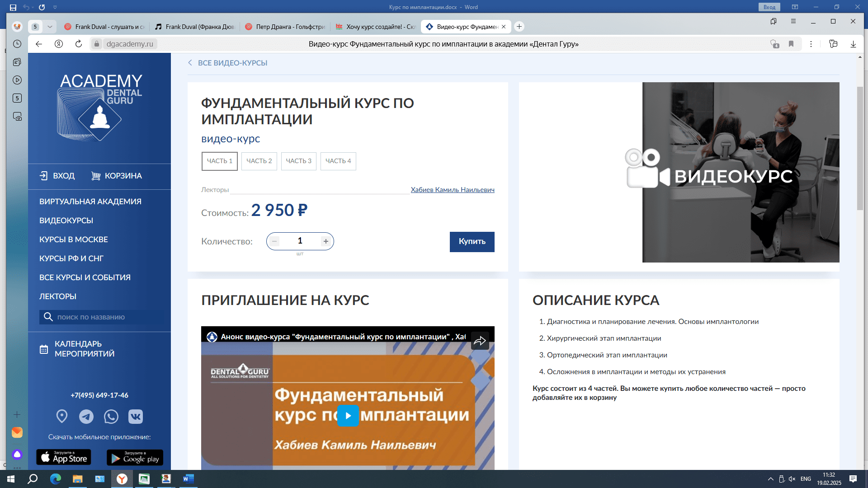Increase quantity with the plus button
This screenshot has width=868, height=488.
click(x=325, y=241)
